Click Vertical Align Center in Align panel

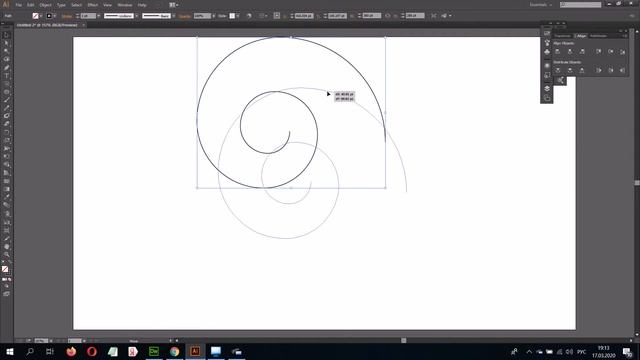point(611,51)
